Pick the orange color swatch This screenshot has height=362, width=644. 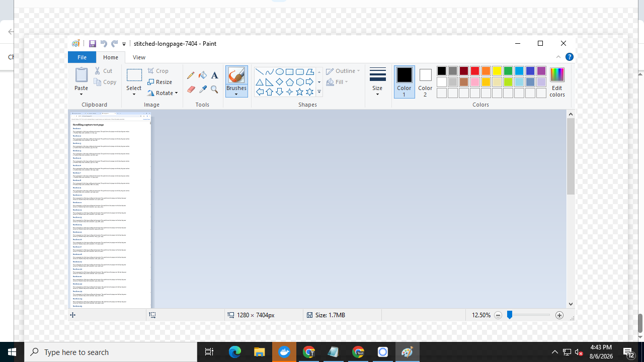point(486,71)
